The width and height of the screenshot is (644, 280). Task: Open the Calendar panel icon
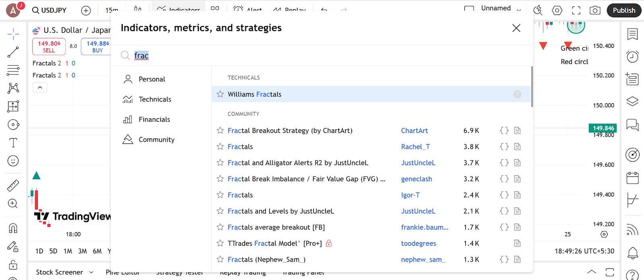(x=632, y=177)
